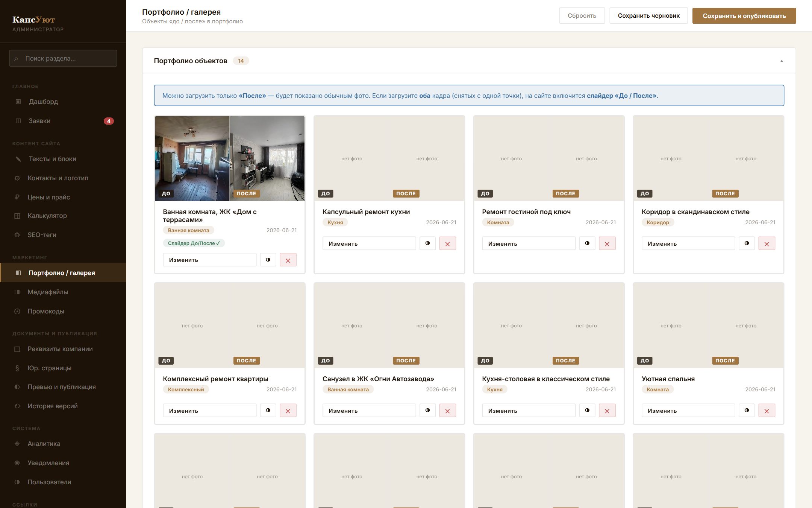
Task: Click the Аналитика icon in sidebar
Action: 17,444
